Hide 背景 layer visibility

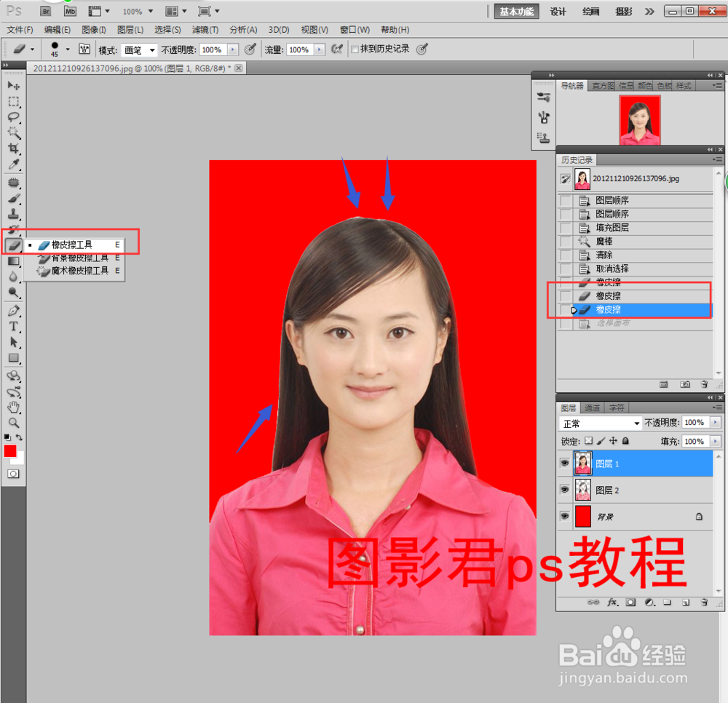pos(565,516)
